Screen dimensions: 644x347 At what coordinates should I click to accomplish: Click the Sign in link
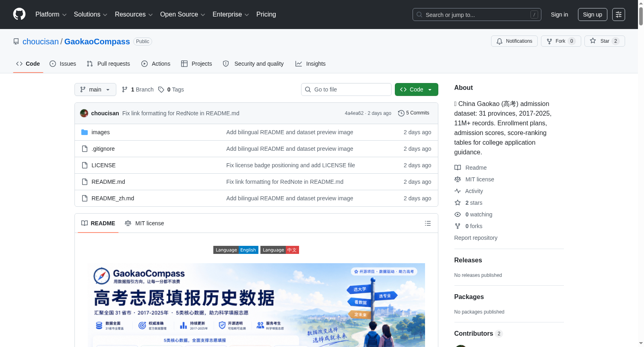coord(559,15)
